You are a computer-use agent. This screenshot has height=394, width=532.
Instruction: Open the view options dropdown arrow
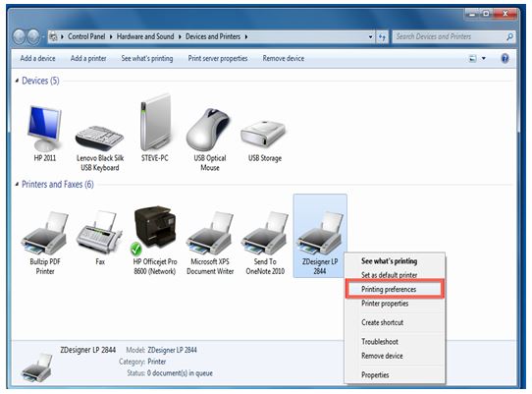pyautogui.click(x=484, y=58)
